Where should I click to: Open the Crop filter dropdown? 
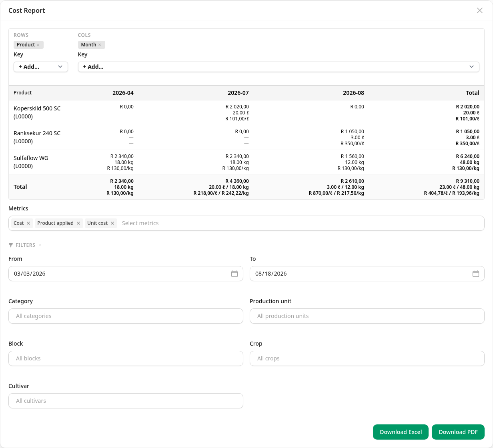367,358
